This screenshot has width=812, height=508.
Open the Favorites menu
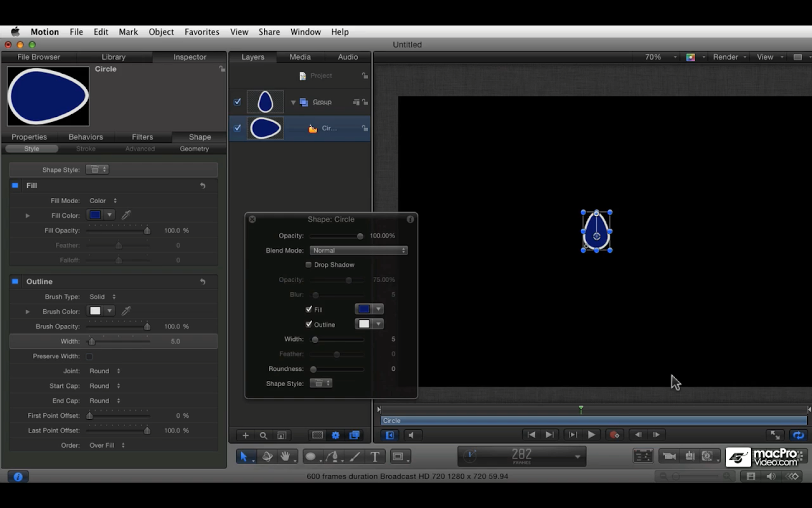(x=202, y=32)
